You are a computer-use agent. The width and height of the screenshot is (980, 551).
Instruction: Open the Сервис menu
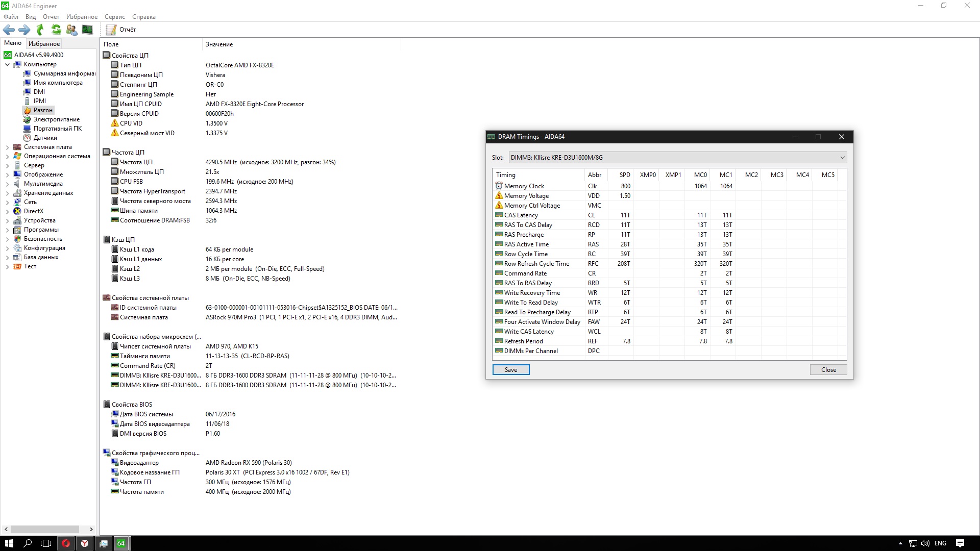tap(114, 17)
